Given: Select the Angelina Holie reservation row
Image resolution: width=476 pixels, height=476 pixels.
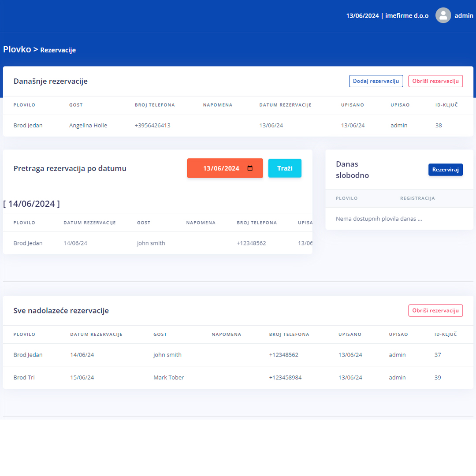Looking at the screenshot, I should tap(88, 125).
